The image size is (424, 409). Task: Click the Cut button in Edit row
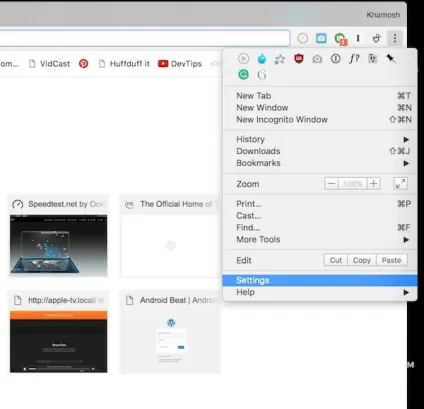(336, 260)
